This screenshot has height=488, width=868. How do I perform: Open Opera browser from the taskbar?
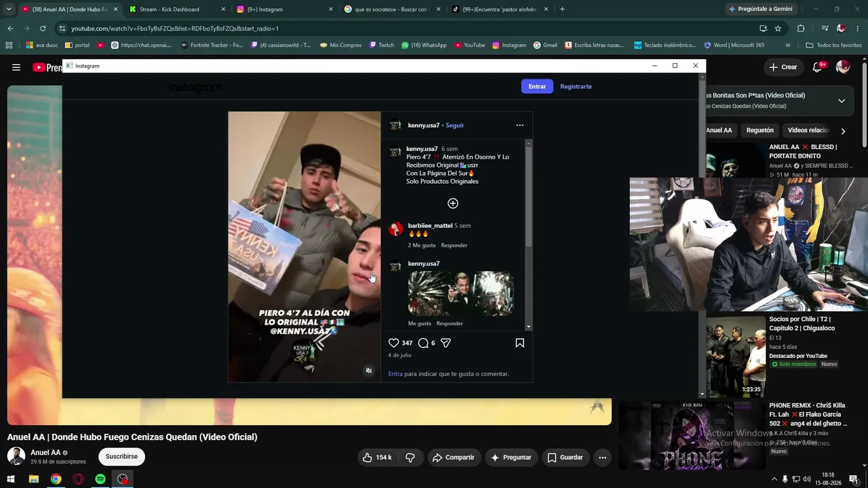pyautogui.click(x=78, y=479)
